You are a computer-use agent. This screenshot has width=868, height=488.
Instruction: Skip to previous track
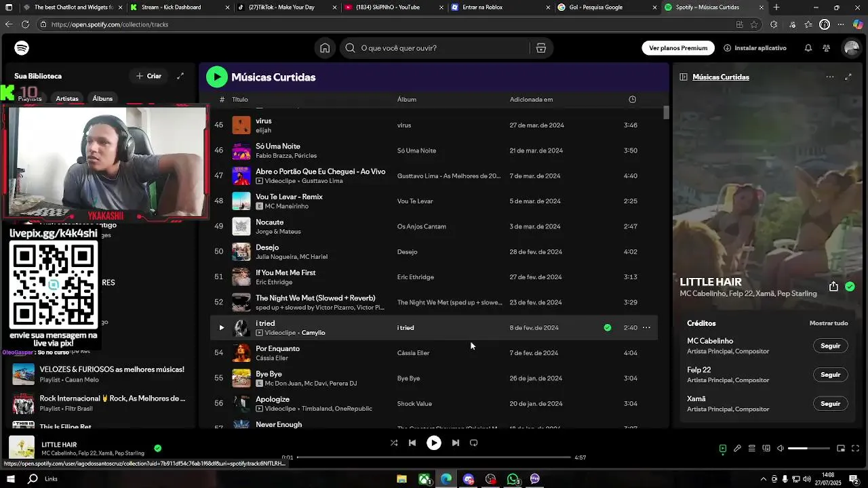[412, 443]
